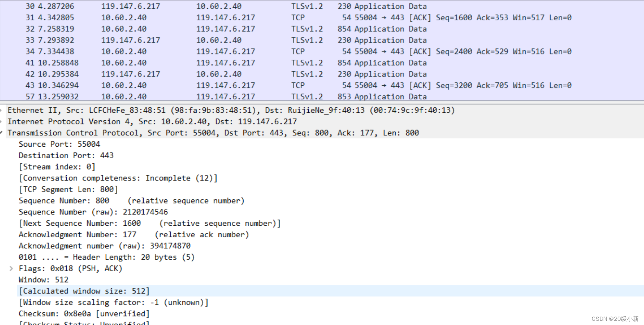The image size is (644, 325).
Task: Click info '854 Application Data' in packet 32
Action: [x=382, y=29]
